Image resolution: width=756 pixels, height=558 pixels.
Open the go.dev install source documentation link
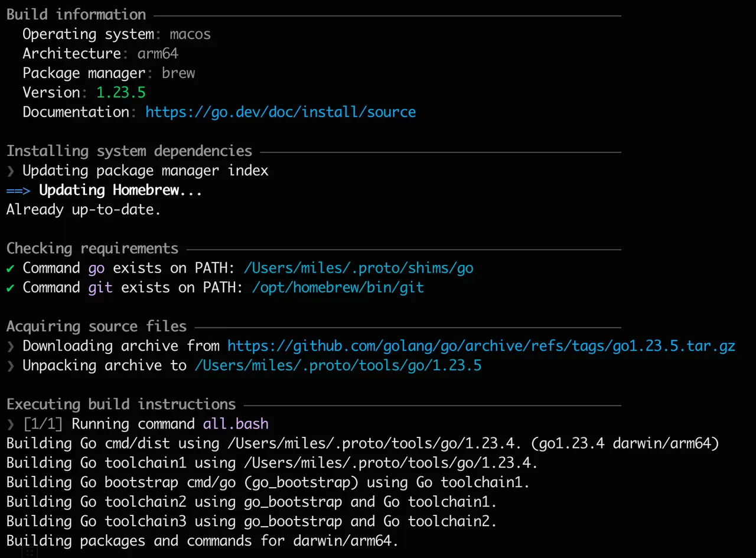(x=281, y=112)
